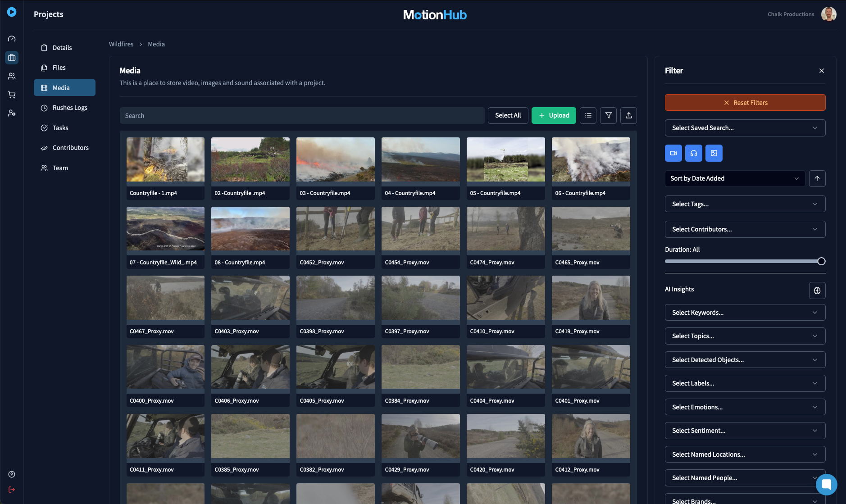Open the dashboard gauge icon in sidebar

[x=12, y=39]
